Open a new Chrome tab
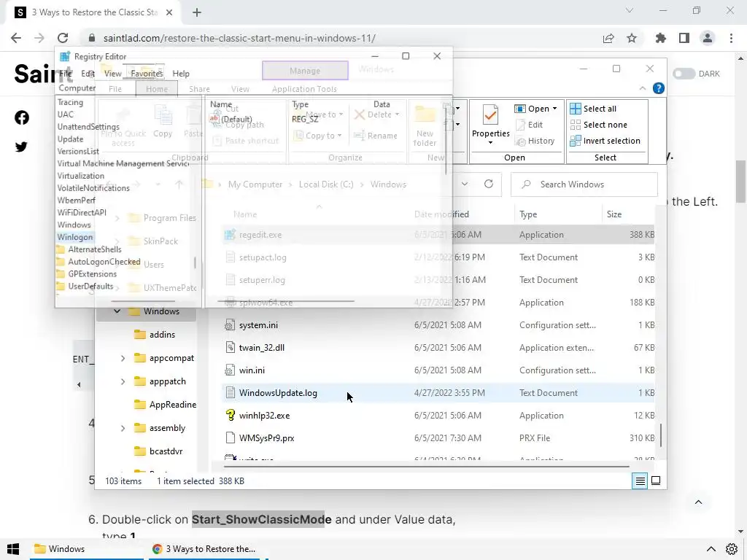747x560 pixels. 197,12
